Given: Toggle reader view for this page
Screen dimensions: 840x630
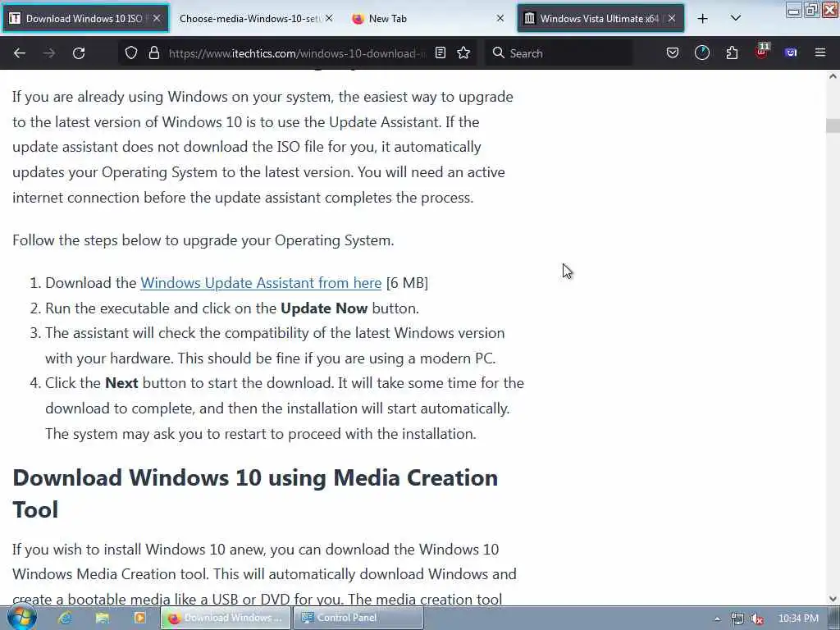Looking at the screenshot, I should (x=441, y=53).
